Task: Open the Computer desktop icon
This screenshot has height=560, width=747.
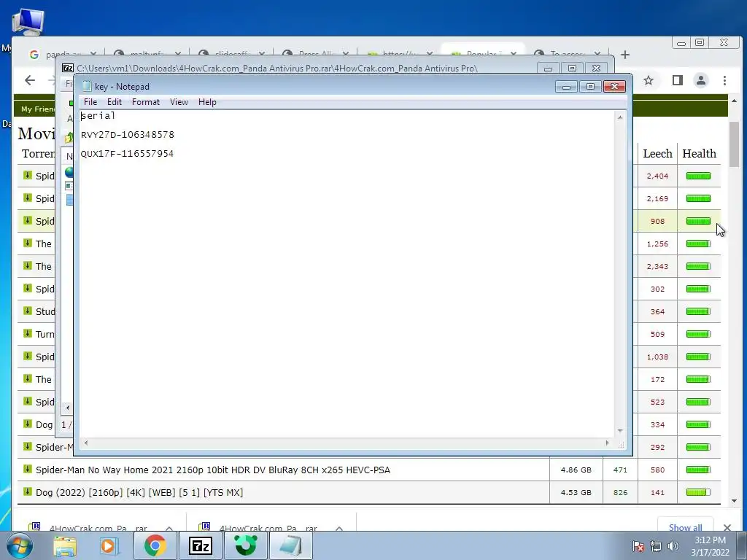Action: (28, 23)
